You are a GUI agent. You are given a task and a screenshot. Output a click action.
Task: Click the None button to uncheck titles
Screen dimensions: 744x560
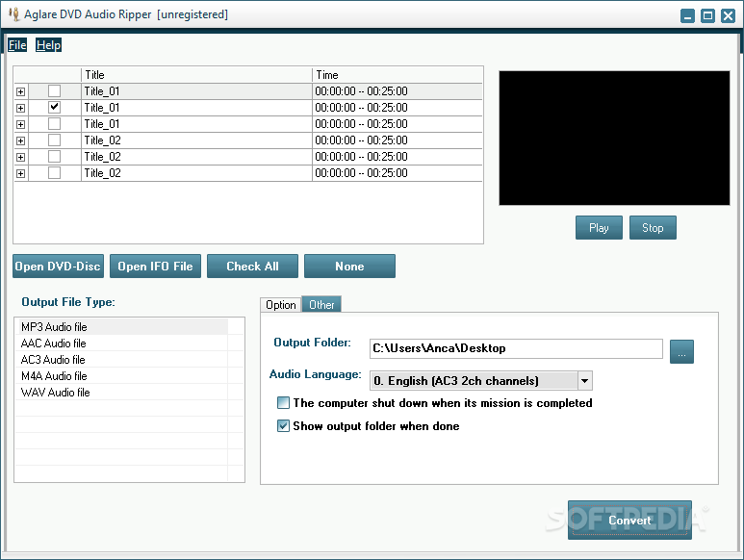(x=349, y=266)
